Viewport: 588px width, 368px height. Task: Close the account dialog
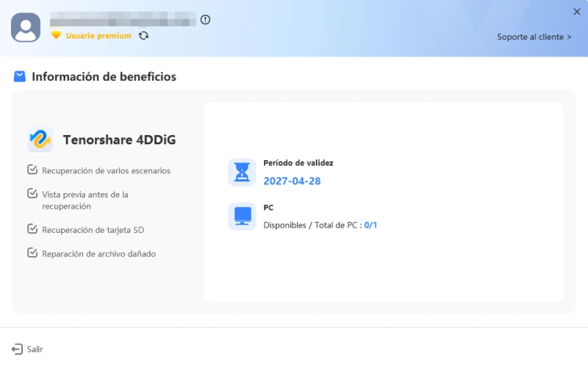(577, 12)
